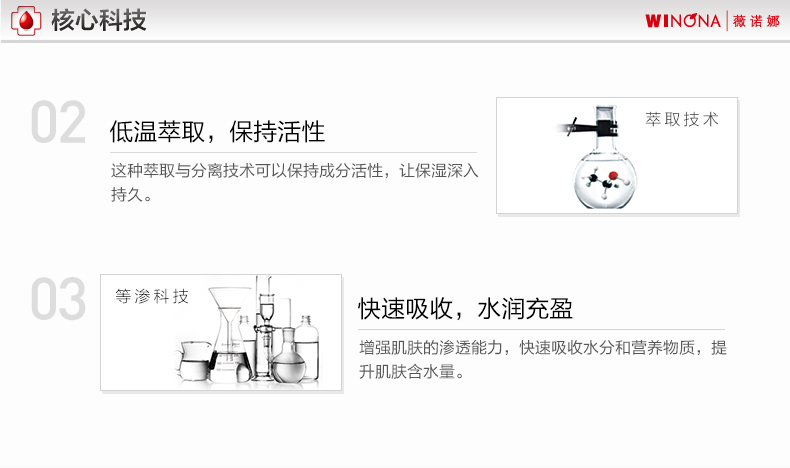
Task: Click the heading 低温萃取，保持活性
Action: pos(217,132)
